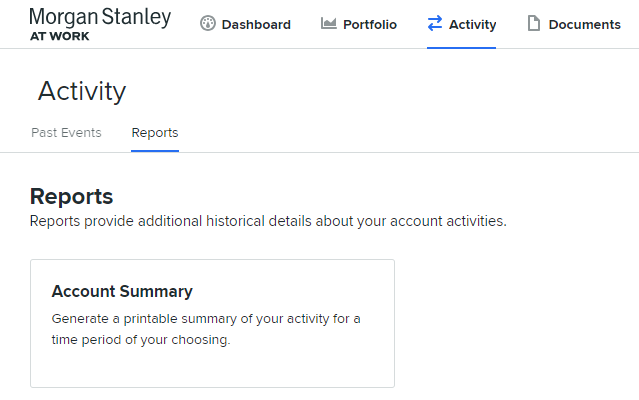Click the bold Reports section heading
The image size is (639, 400).
pyautogui.click(x=71, y=196)
